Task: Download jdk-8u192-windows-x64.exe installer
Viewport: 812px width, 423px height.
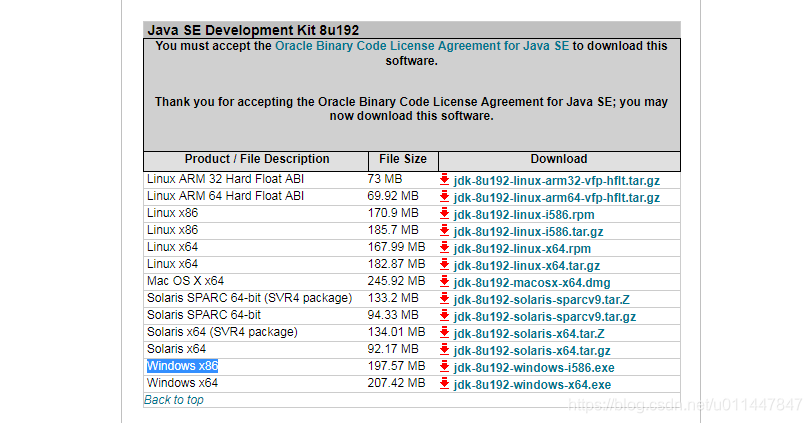Action: click(532, 385)
